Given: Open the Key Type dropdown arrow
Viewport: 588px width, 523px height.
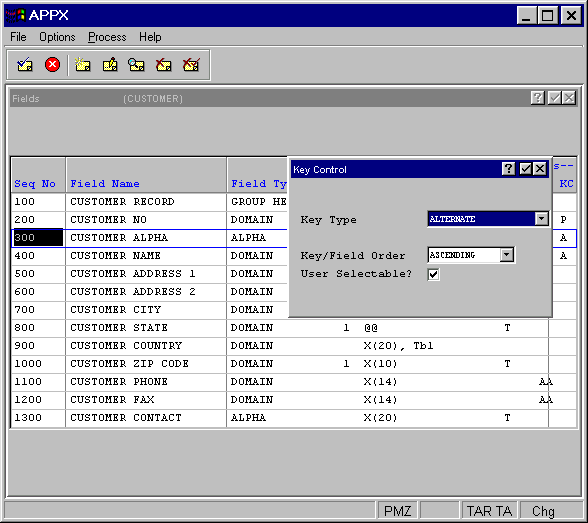Looking at the screenshot, I should 541,219.
